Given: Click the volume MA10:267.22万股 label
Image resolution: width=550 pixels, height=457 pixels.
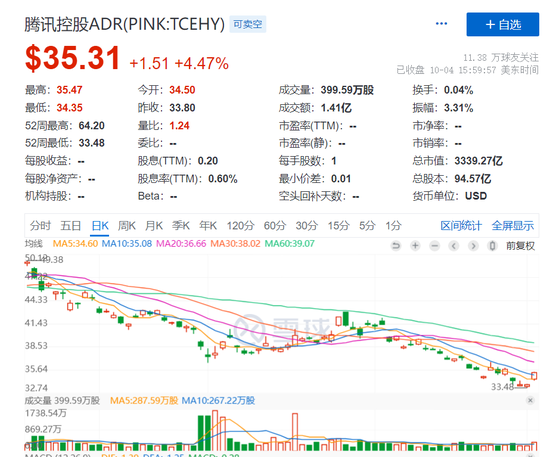Looking at the screenshot, I should pos(218,400).
